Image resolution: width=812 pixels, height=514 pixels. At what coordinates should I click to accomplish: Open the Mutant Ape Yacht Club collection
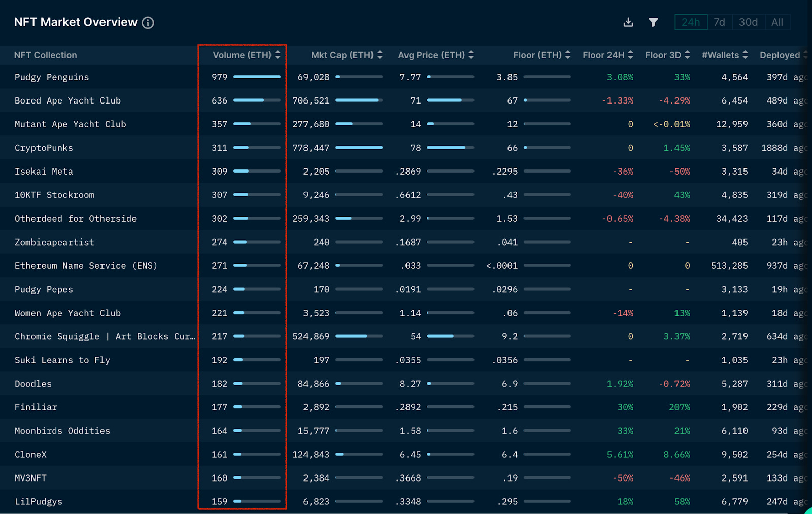point(70,124)
